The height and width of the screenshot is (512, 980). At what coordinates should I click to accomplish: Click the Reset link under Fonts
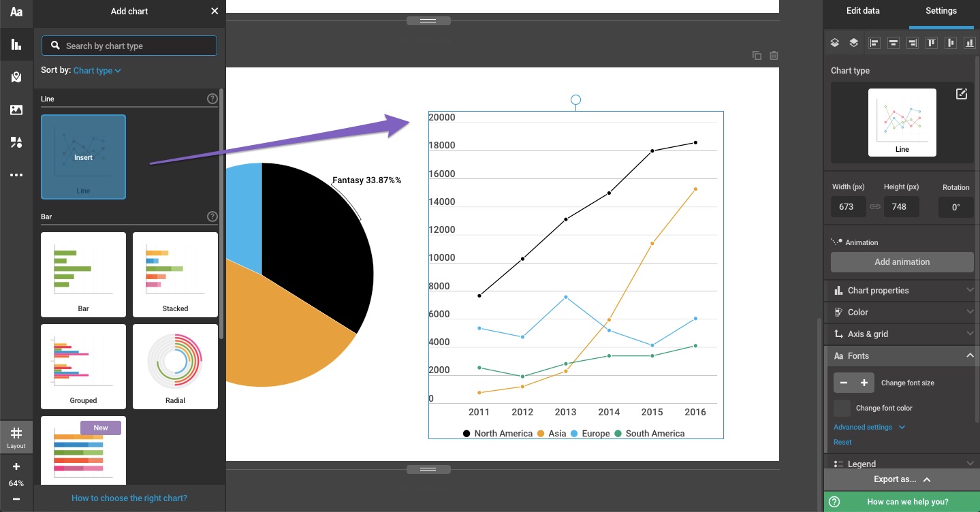[842, 442]
